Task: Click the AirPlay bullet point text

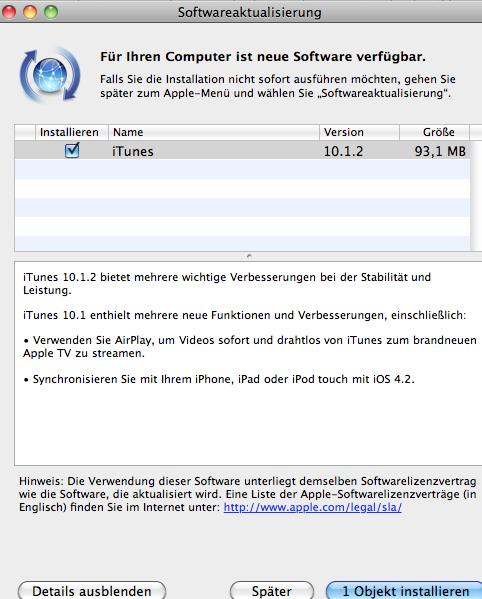Action: click(x=250, y=346)
